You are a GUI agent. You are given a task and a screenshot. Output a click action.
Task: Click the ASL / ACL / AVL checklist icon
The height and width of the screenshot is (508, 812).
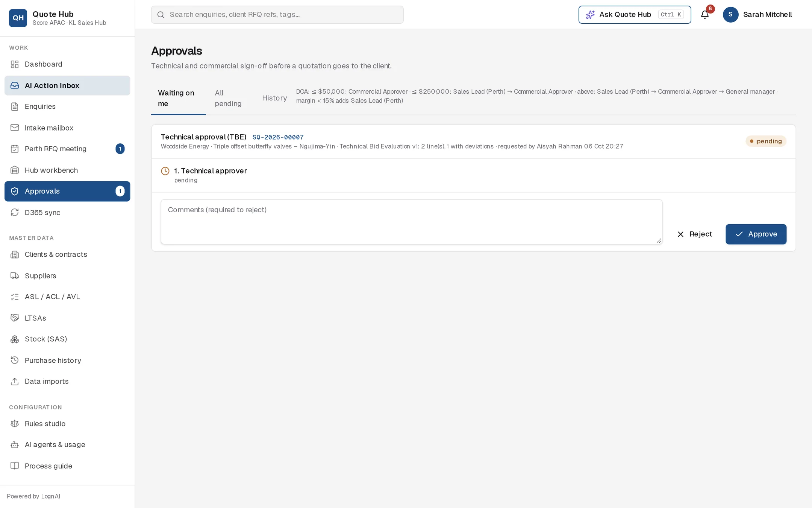15,297
